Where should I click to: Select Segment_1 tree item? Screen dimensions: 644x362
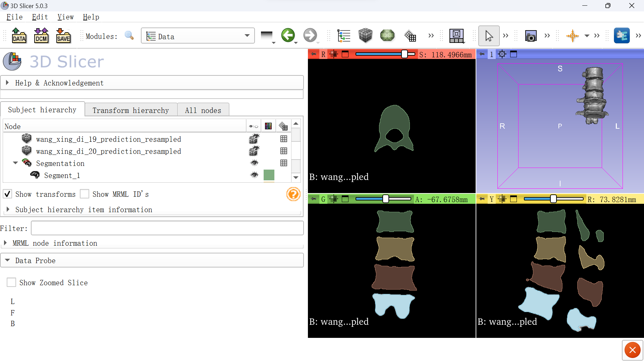click(62, 175)
